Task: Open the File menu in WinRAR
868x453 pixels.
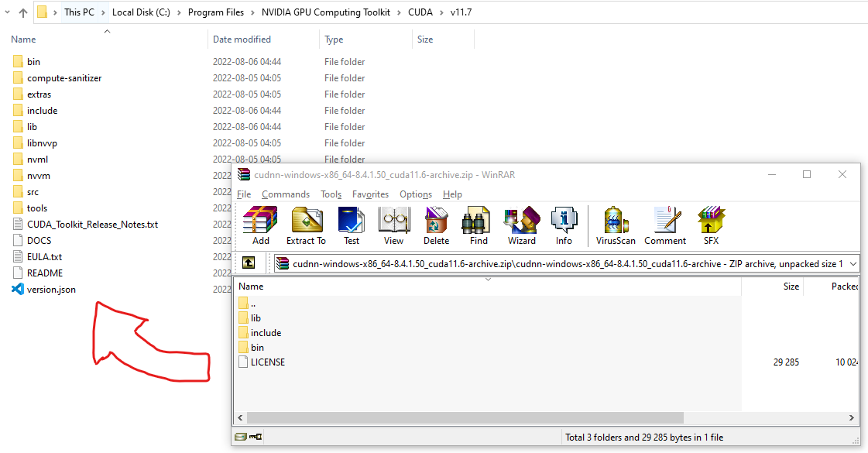Action: tap(244, 194)
